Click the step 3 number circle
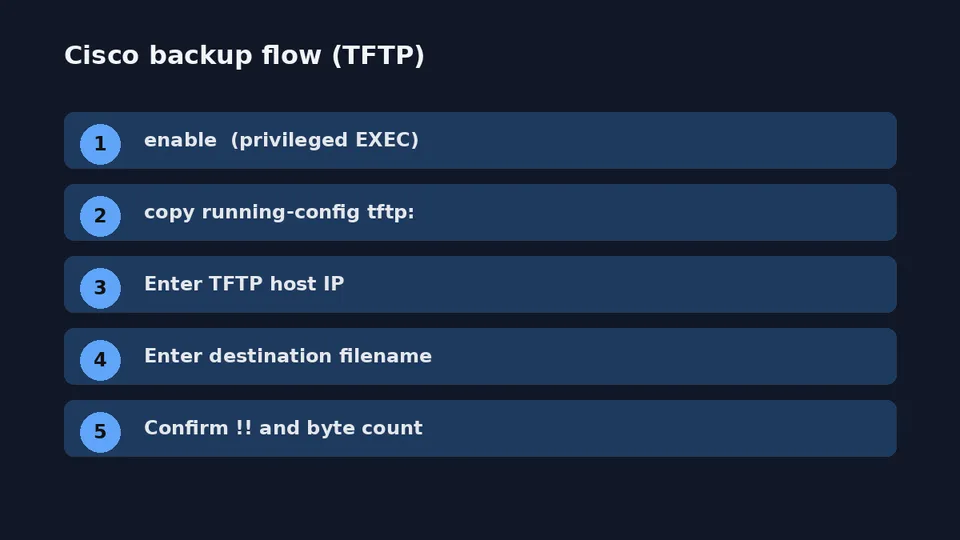The width and height of the screenshot is (960, 540). 100,288
